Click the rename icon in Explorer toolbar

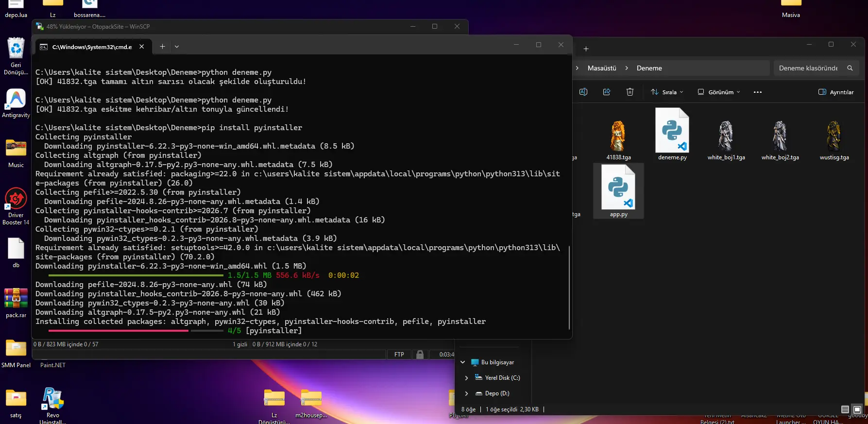click(x=583, y=92)
